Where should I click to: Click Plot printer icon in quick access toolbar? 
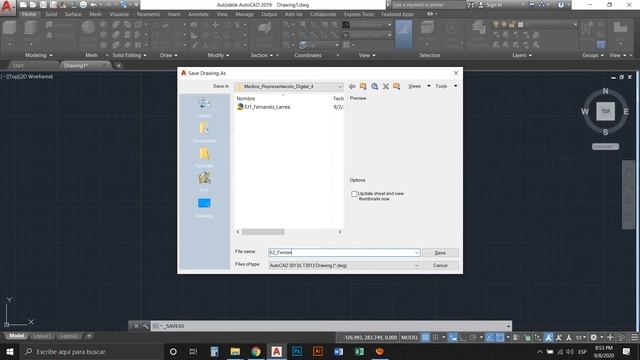click(x=83, y=5)
